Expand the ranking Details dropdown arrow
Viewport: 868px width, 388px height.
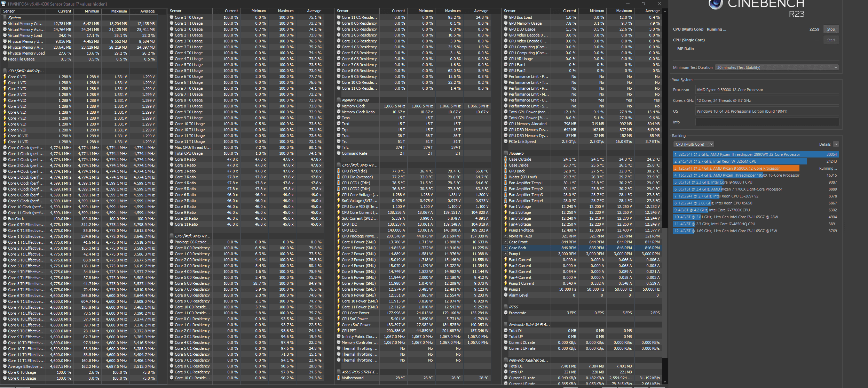coord(836,144)
